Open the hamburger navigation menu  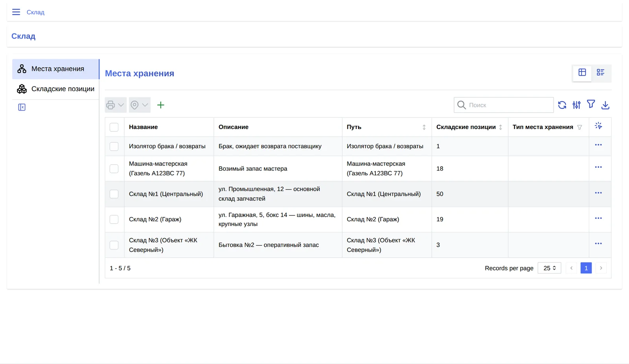click(x=16, y=12)
